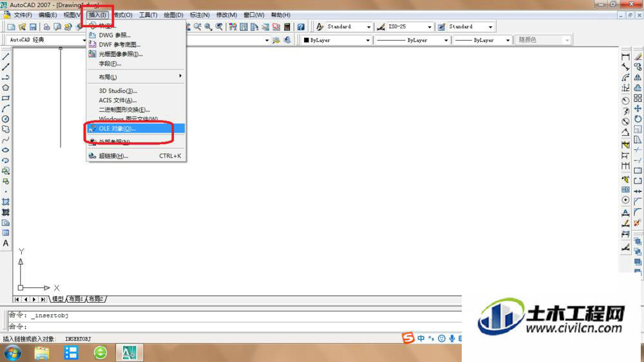Click the New drawing icon

(11, 26)
